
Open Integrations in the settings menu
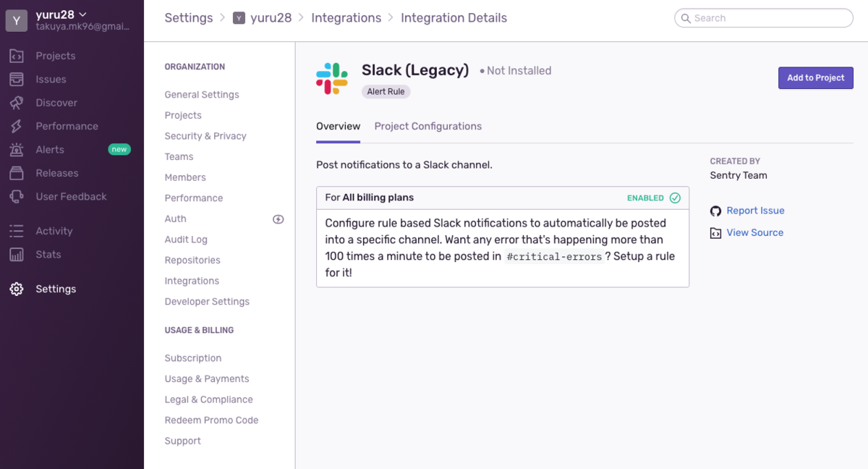(192, 281)
